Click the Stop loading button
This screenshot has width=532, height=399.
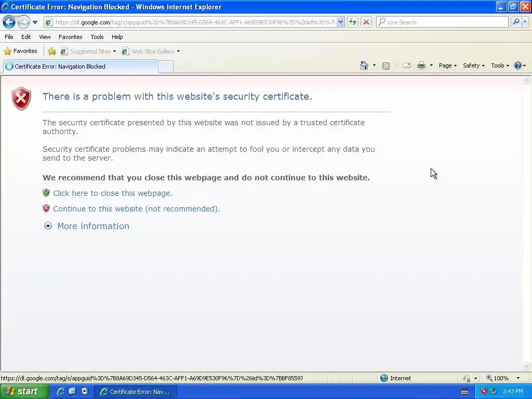[x=366, y=22]
